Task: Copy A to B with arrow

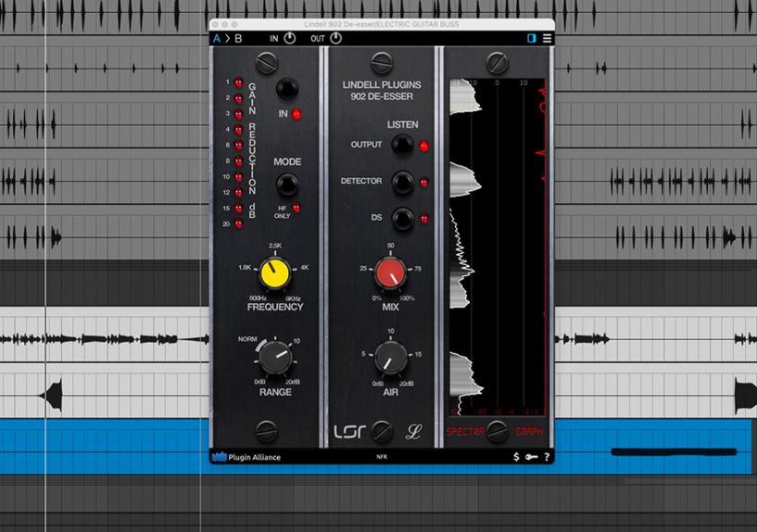Action: [x=227, y=39]
